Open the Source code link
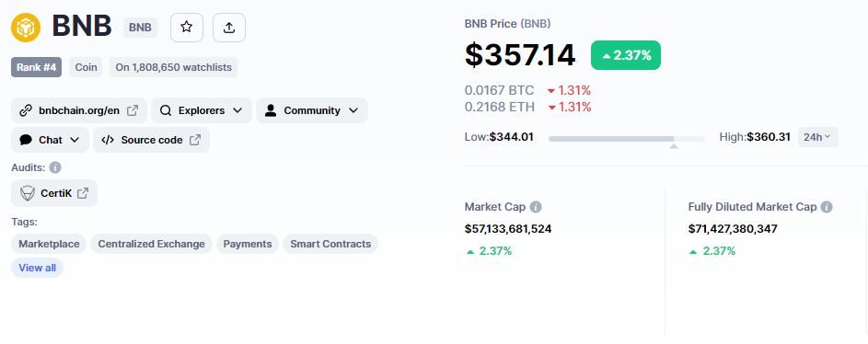This screenshot has width=868, height=344. pyautogui.click(x=151, y=140)
